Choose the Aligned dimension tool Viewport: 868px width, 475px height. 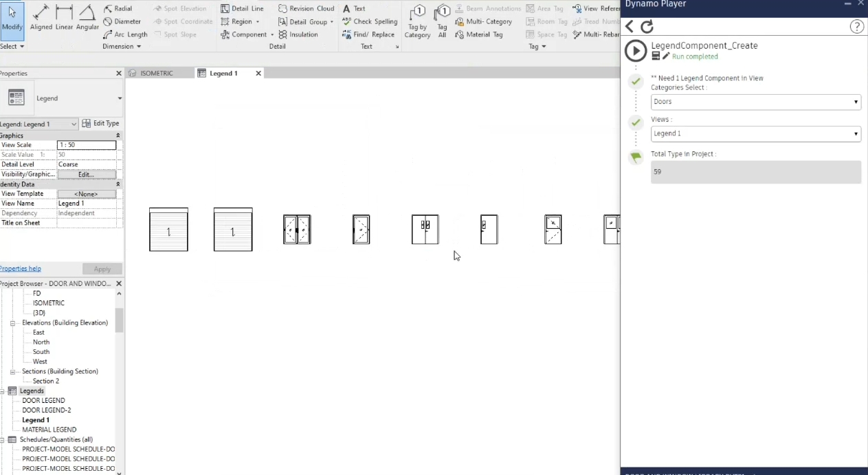click(41, 18)
